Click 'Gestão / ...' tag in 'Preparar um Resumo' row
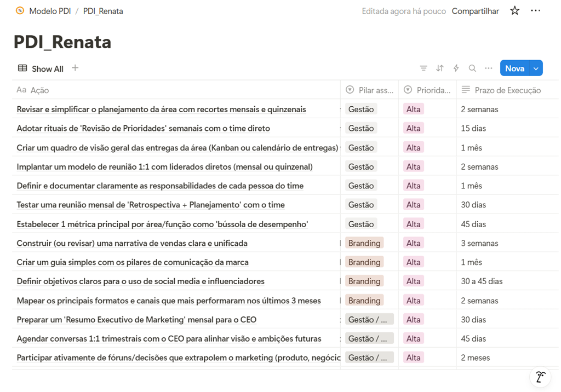The image size is (561, 392). coord(369,319)
